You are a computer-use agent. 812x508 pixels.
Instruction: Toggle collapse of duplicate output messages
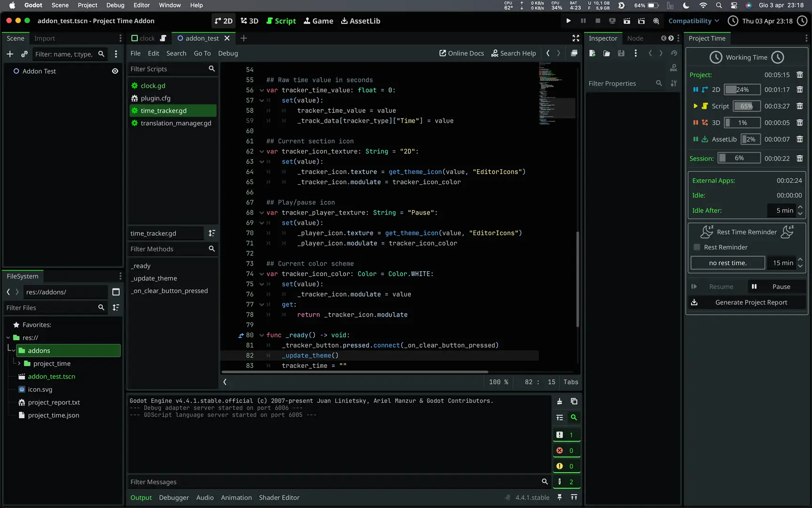point(559,418)
